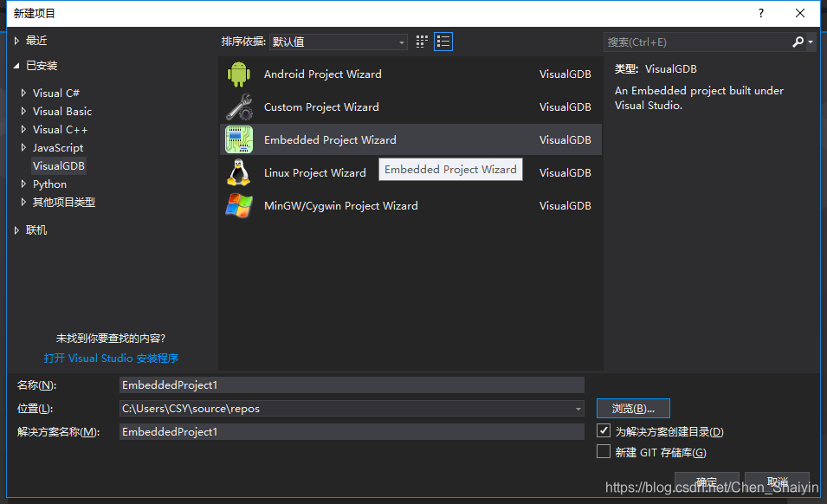Open the location path dropdown arrow

(578, 409)
